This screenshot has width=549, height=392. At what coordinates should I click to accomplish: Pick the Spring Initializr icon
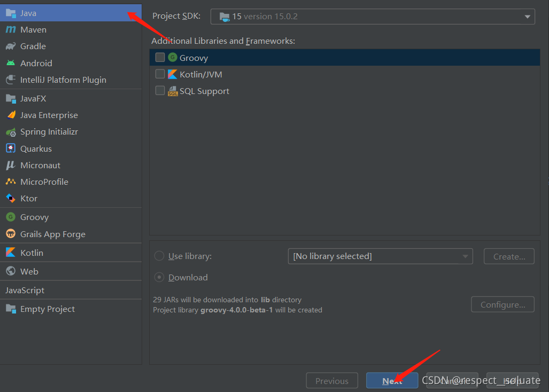coord(11,132)
